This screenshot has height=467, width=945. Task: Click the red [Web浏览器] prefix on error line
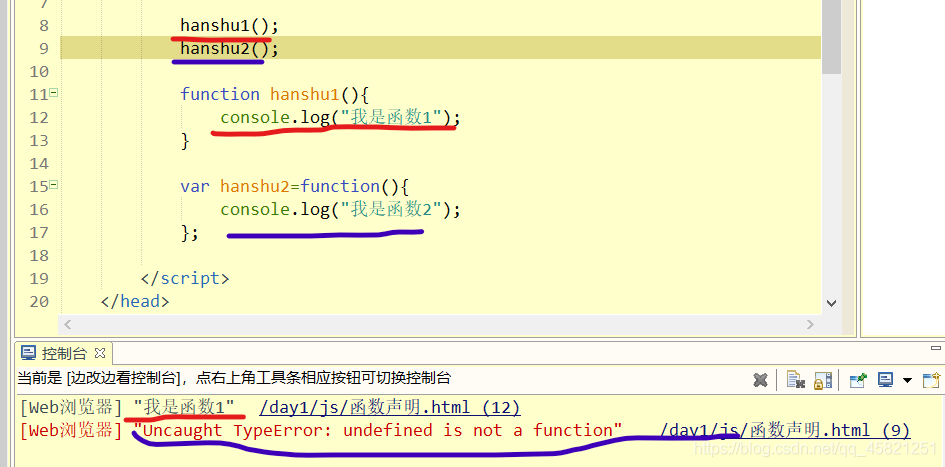(71, 430)
